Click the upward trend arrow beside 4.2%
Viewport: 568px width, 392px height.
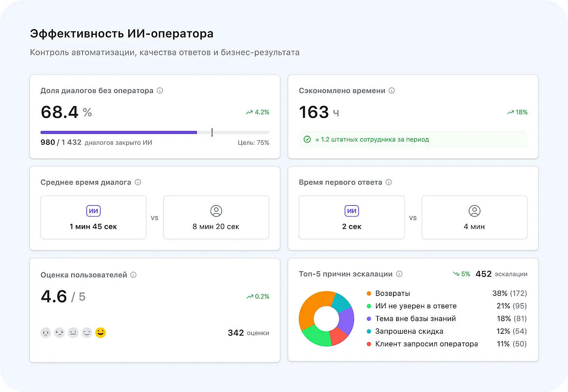(249, 112)
